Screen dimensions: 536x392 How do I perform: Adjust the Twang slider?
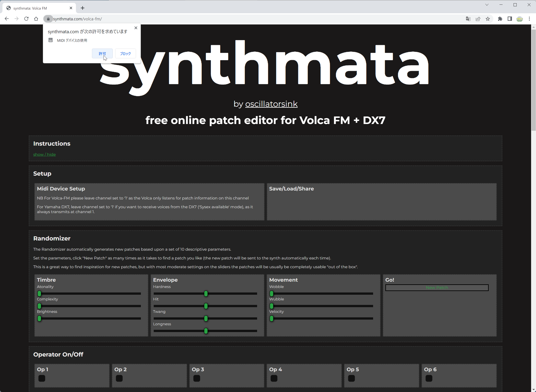coord(205,318)
